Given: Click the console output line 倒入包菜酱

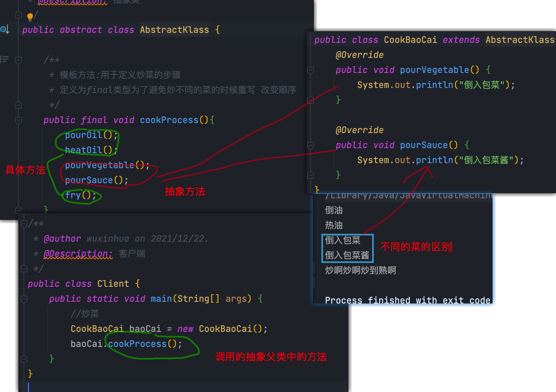Looking at the screenshot, I should click(347, 255).
